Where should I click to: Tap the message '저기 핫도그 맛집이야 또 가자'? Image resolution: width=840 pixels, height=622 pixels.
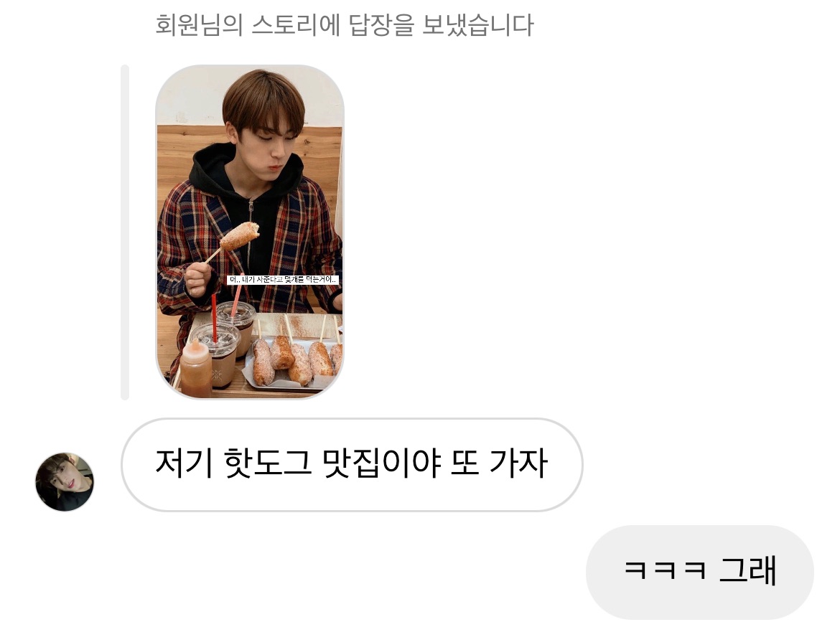pos(352,465)
